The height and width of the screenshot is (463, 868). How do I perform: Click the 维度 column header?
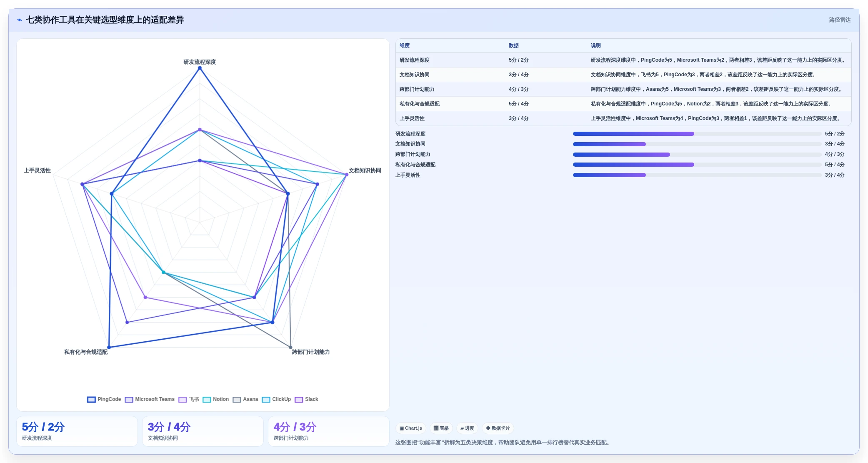coord(405,45)
